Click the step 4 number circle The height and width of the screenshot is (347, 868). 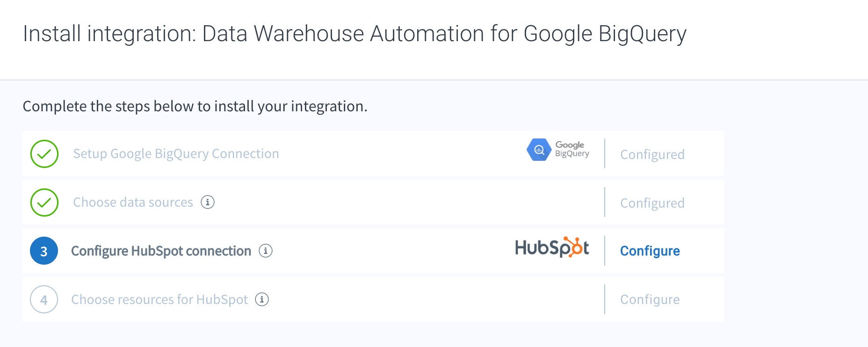click(x=44, y=300)
